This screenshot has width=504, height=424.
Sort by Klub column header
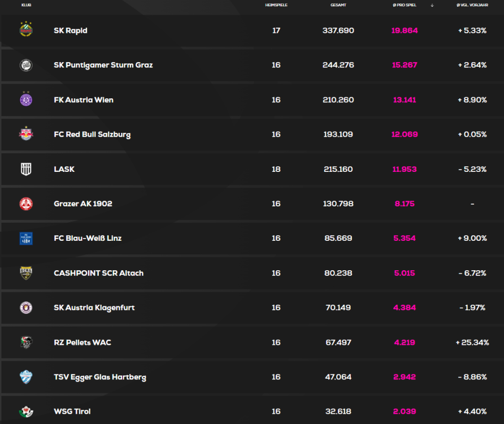(26, 5)
